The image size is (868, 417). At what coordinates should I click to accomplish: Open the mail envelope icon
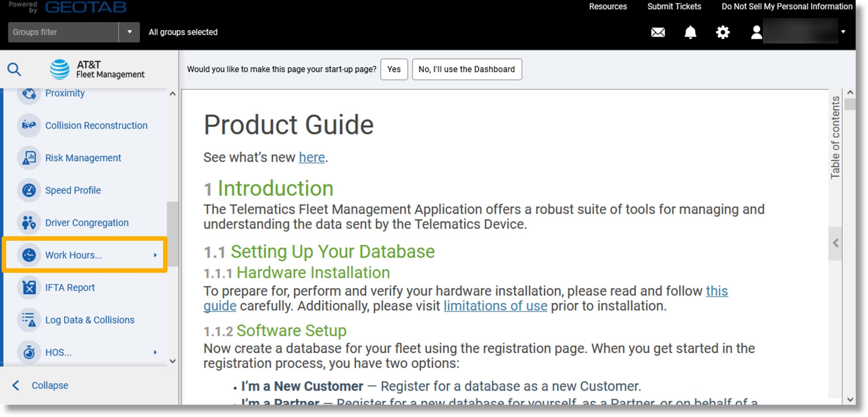click(x=658, y=33)
